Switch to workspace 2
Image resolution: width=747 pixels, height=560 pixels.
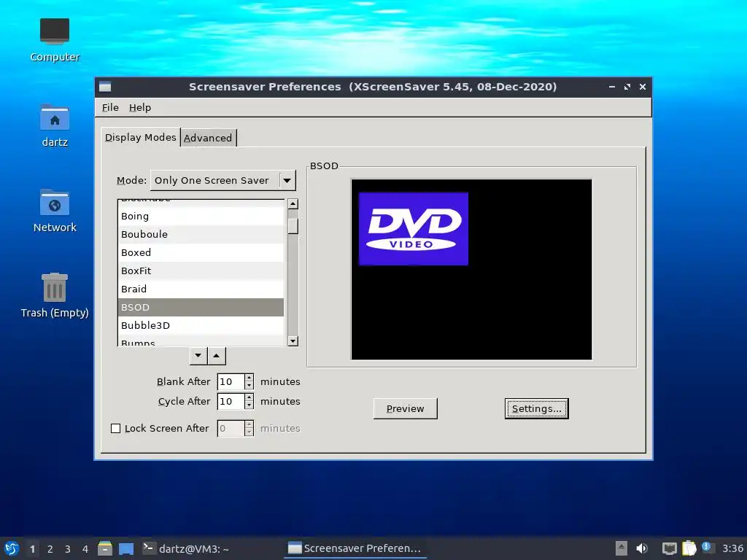tap(50, 549)
